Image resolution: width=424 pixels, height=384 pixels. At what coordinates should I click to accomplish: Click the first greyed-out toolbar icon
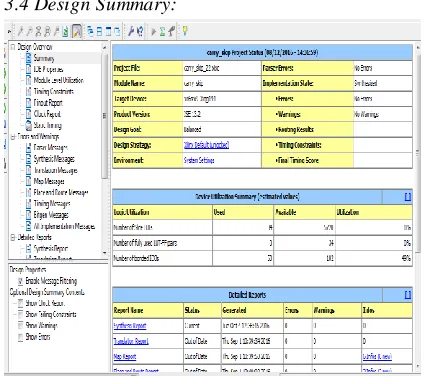[21, 31]
